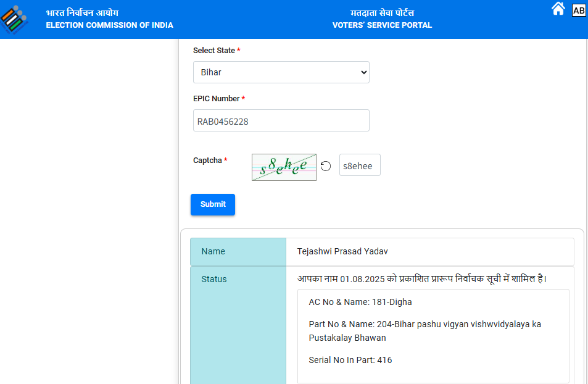
Task: Click the 'EPIC Number' field label
Action: click(216, 99)
